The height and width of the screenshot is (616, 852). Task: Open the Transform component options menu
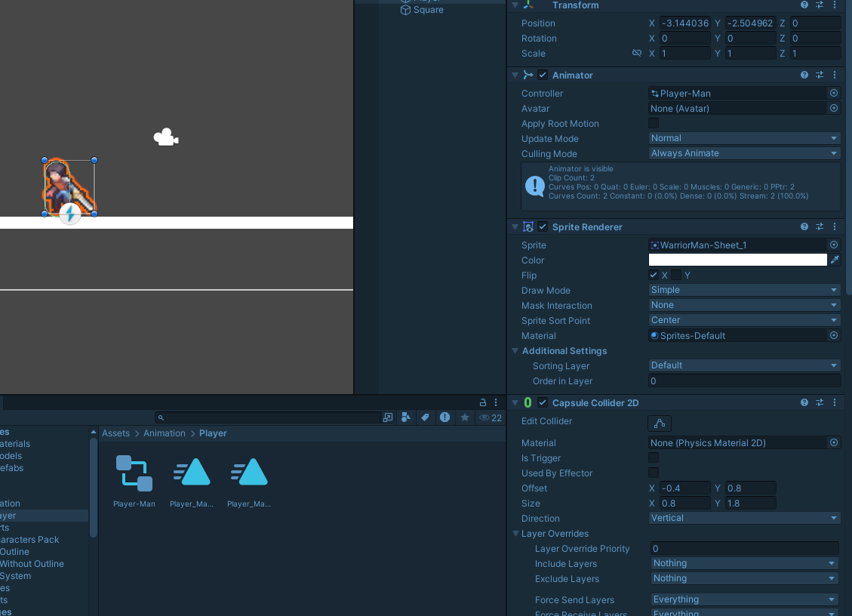835,5
